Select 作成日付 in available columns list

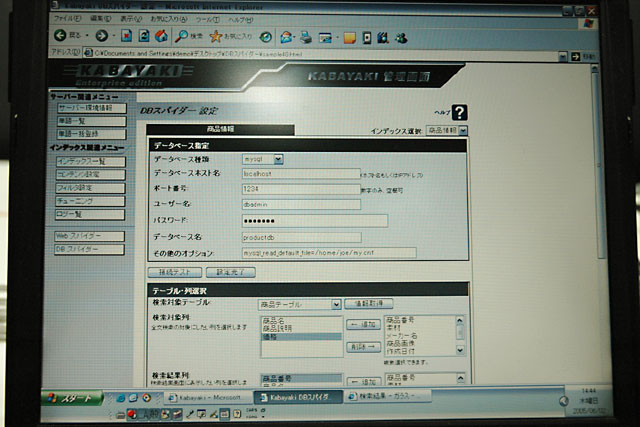(420, 351)
